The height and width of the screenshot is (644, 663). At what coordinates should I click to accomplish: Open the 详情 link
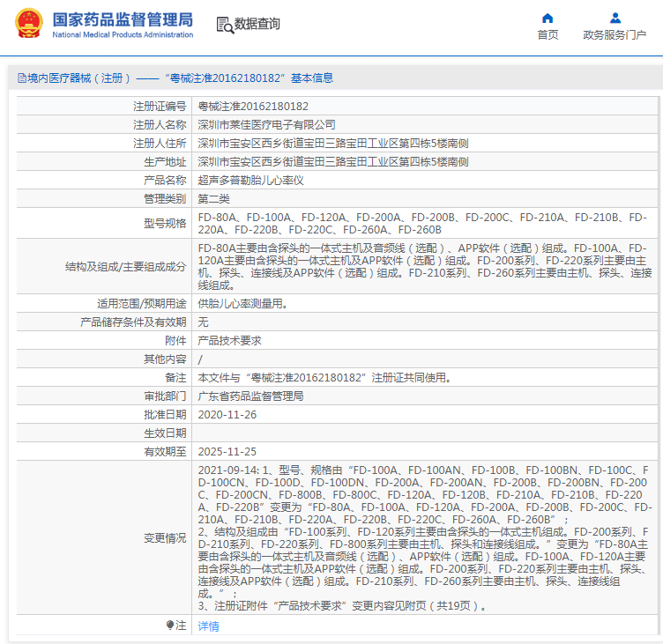pyautogui.click(x=208, y=625)
